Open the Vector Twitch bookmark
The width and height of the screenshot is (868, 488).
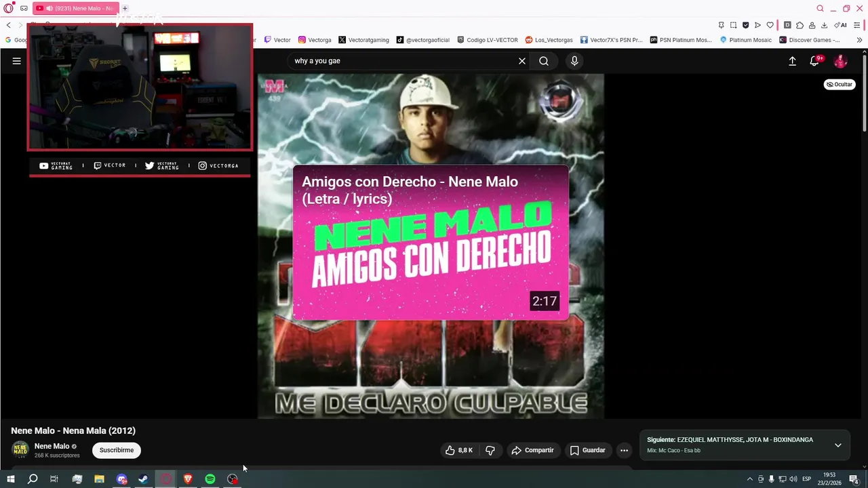coord(277,40)
